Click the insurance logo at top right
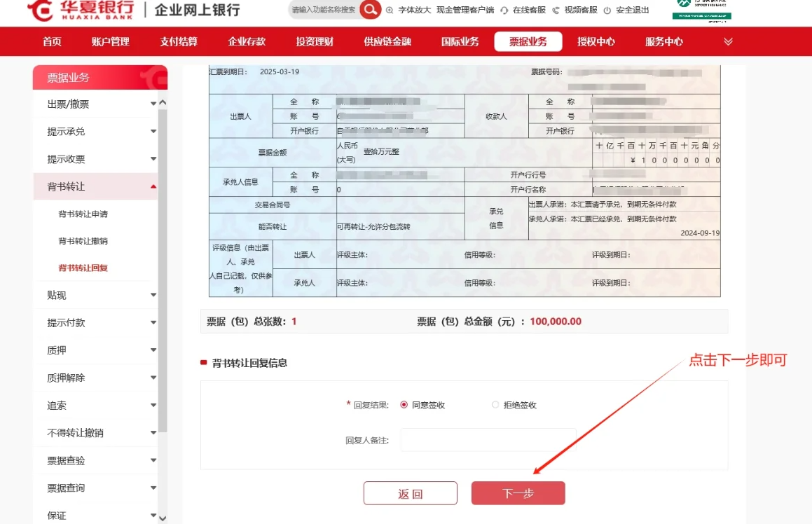812x524 pixels. tap(702, 11)
